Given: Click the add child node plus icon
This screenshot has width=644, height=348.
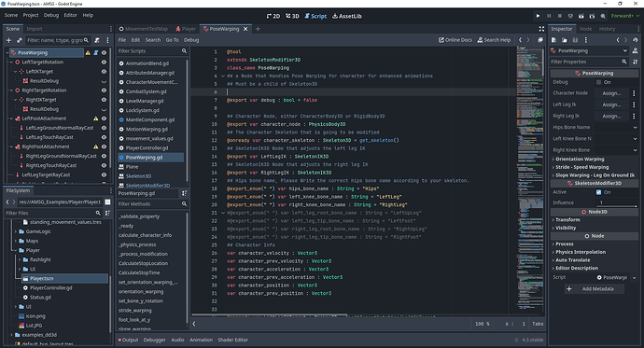Looking at the screenshot, I should [8, 40].
